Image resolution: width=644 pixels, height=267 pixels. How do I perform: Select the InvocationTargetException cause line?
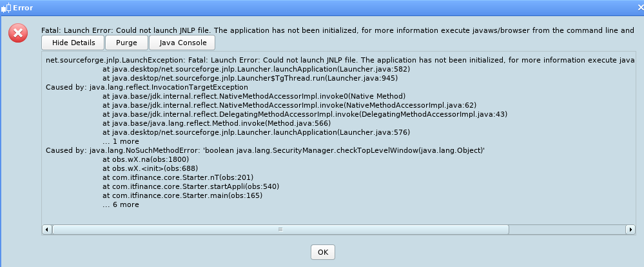[146, 87]
